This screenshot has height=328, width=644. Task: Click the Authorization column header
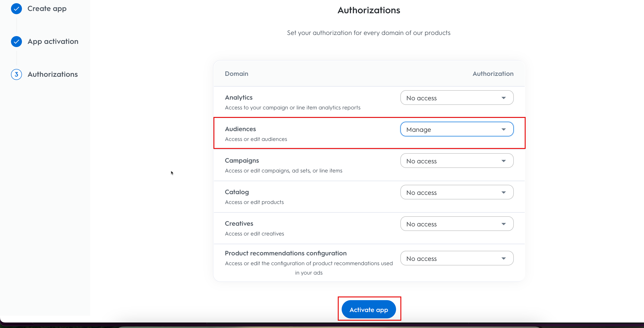pyautogui.click(x=492, y=74)
